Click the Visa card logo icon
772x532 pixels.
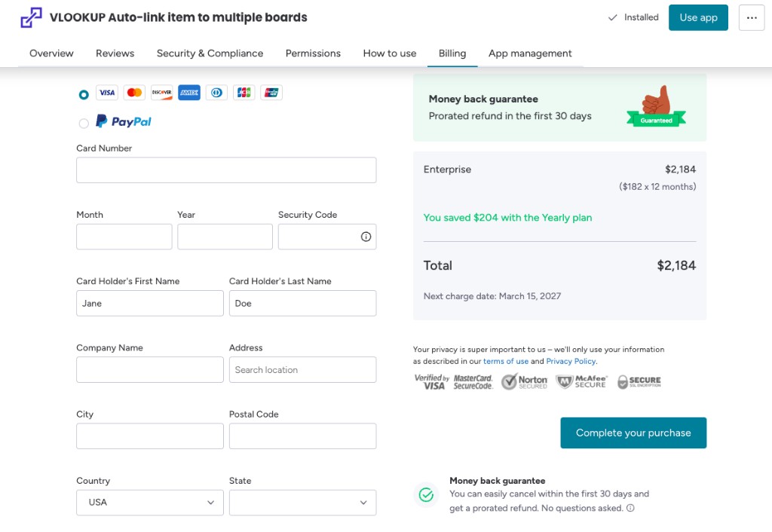107,93
